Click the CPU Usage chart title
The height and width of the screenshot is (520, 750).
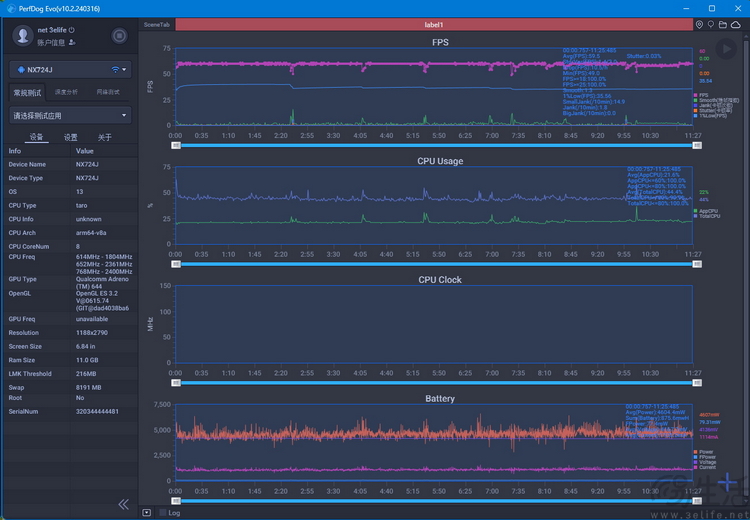[x=440, y=161]
